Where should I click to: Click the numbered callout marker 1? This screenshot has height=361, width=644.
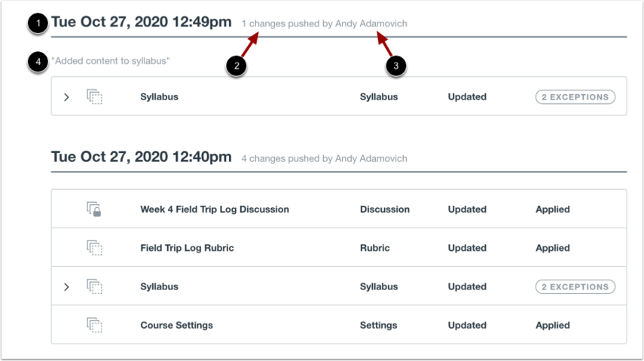(x=38, y=23)
